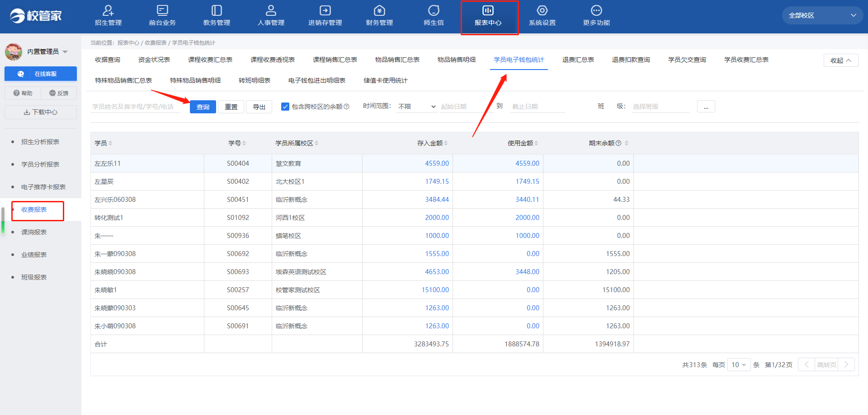This screenshot has height=415, width=868.
Task: Open 业绩报表 in sidebar
Action: coord(34,255)
